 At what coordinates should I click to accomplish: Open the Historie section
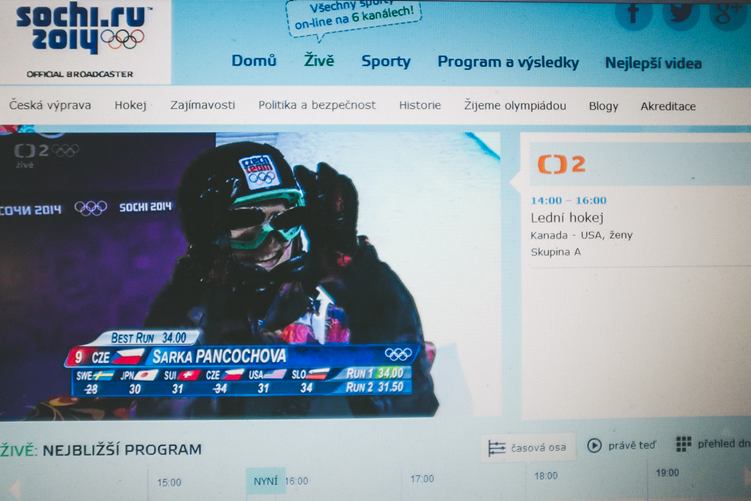420,105
